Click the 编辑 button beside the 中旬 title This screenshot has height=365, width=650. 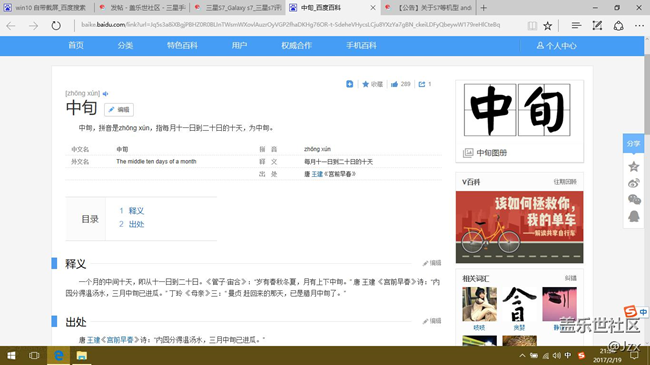click(119, 110)
